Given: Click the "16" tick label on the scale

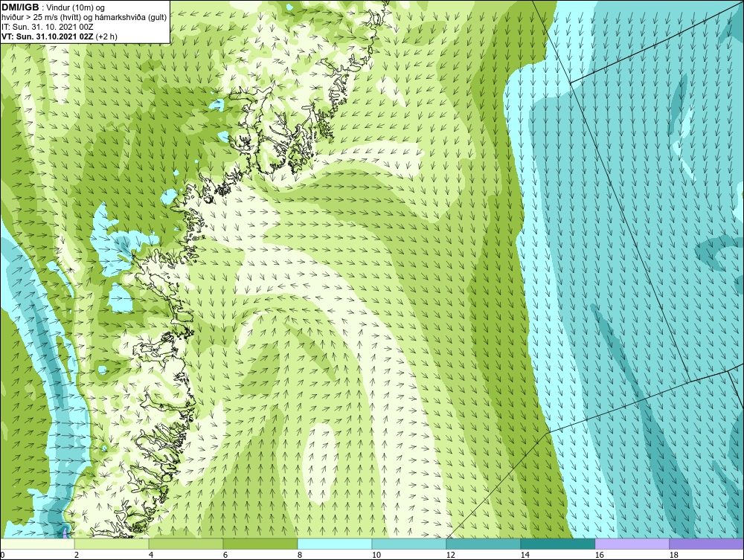Looking at the screenshot, I should 599,555.
